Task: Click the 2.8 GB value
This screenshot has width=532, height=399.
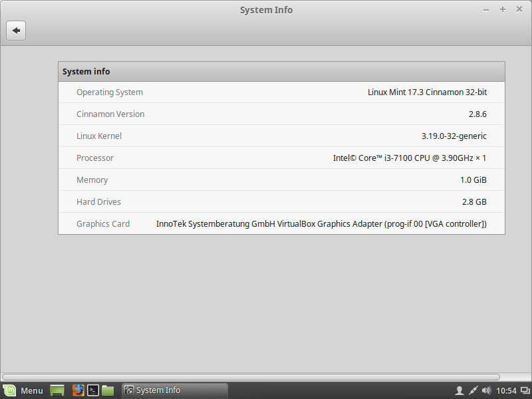Action: click(x=474, y=202)
